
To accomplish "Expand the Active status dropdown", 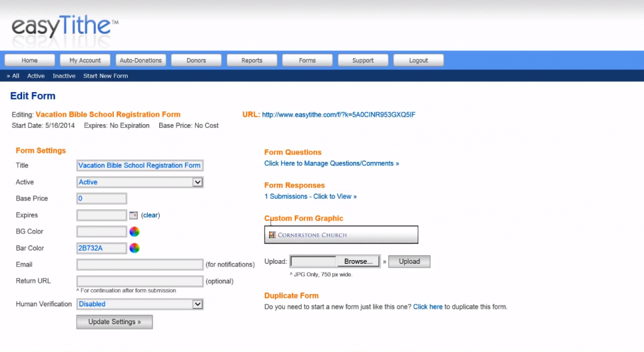I will tap(140, 182).
